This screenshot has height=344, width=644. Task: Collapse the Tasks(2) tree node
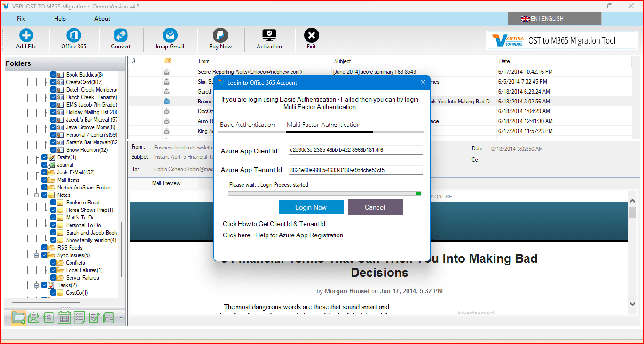(x=37, y=285)
